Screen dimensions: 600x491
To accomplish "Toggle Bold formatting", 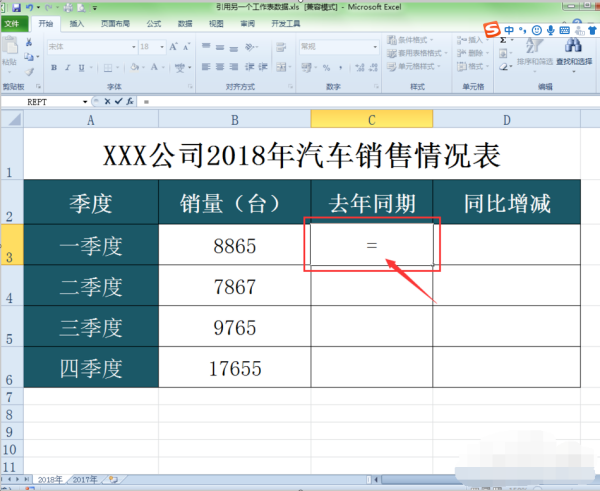I will (x=54, y=68).
